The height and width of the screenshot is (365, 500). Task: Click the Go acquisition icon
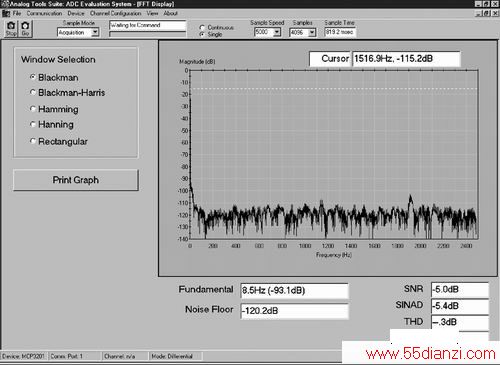(25, 29)
